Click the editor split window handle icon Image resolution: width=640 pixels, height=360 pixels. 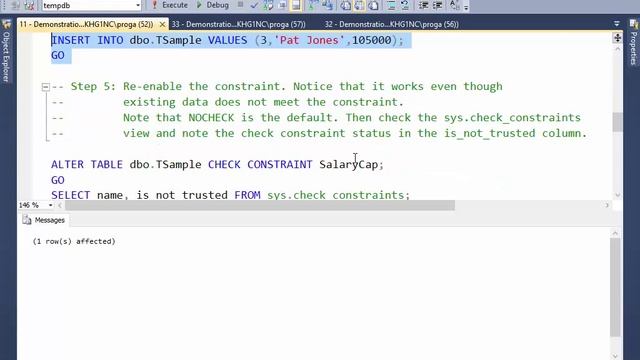tap(617, 38)
